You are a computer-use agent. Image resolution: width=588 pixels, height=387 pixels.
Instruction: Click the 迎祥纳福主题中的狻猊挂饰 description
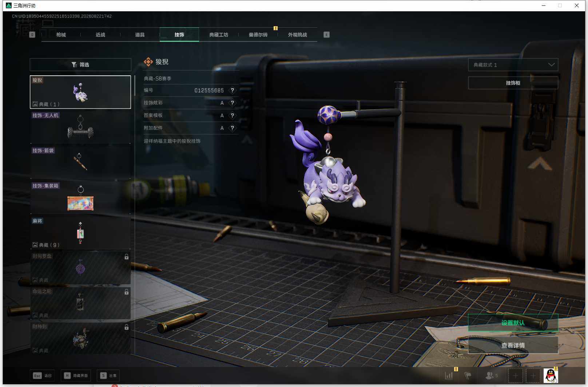coord(172,141)
